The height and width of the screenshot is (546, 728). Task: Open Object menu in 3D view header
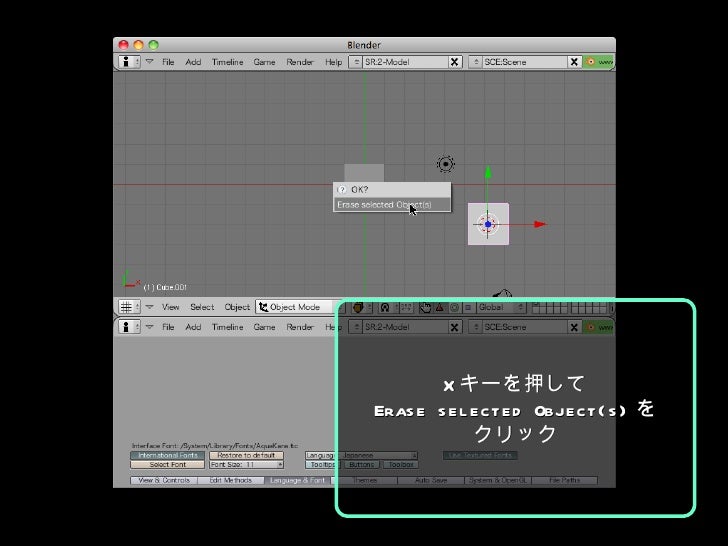237,307
